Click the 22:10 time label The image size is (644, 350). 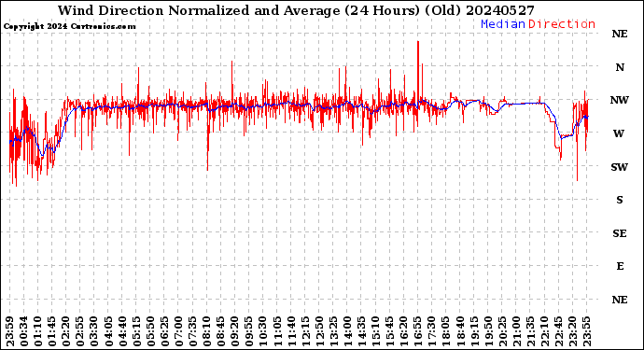[544, 331]
